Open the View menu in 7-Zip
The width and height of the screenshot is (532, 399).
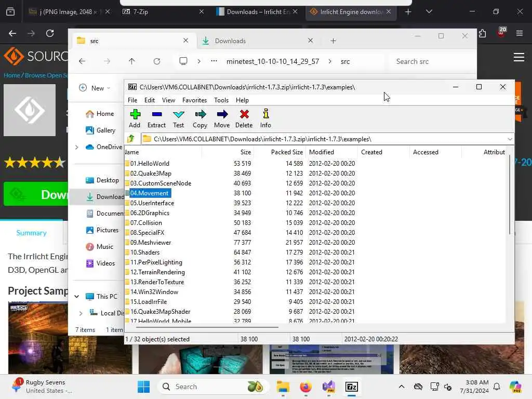(x=168, y=100)
